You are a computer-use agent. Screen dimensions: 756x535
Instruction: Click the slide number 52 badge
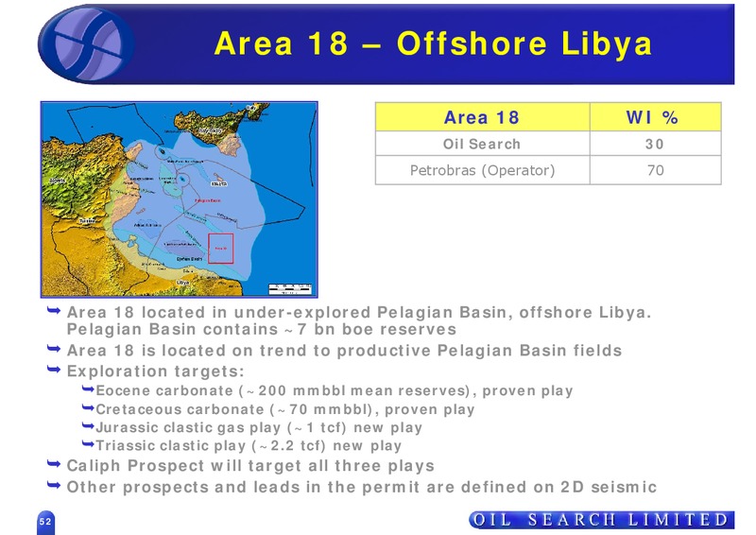pyautogui.click(x=45, y=522)
